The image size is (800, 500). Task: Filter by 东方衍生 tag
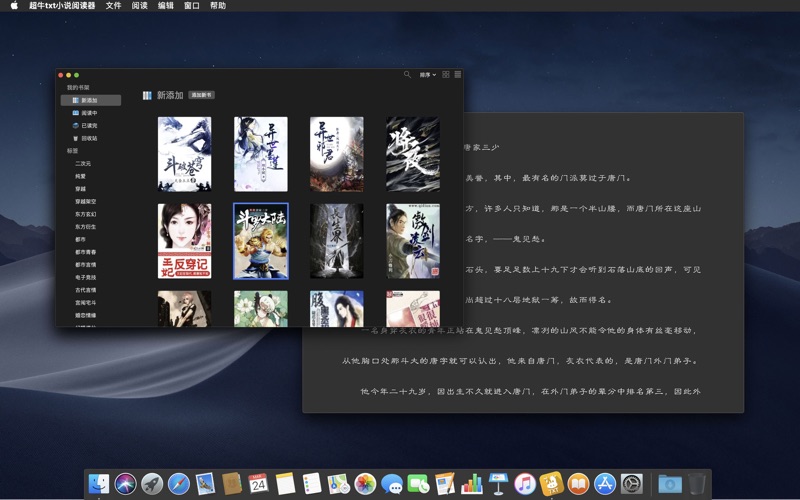[86, 227]
